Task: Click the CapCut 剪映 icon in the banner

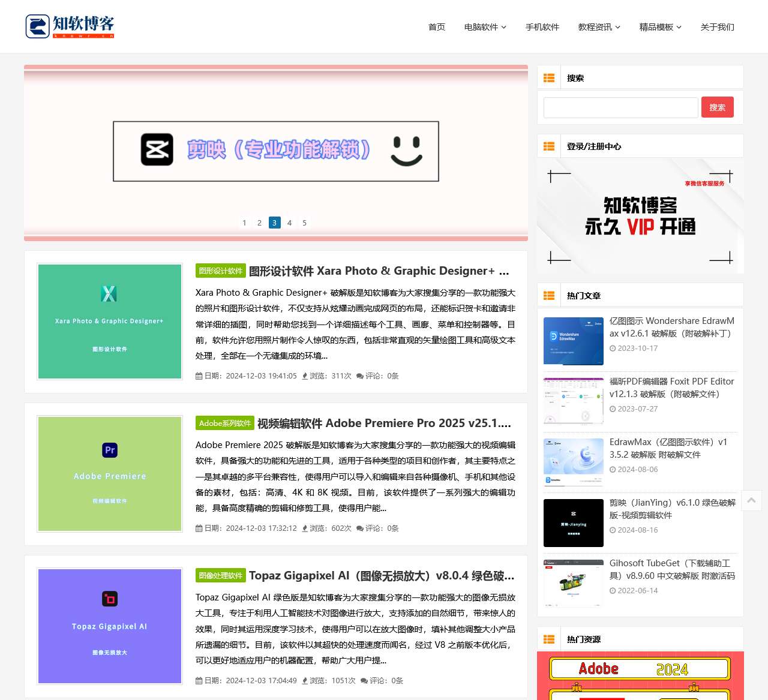Action: tap(157, 149)
